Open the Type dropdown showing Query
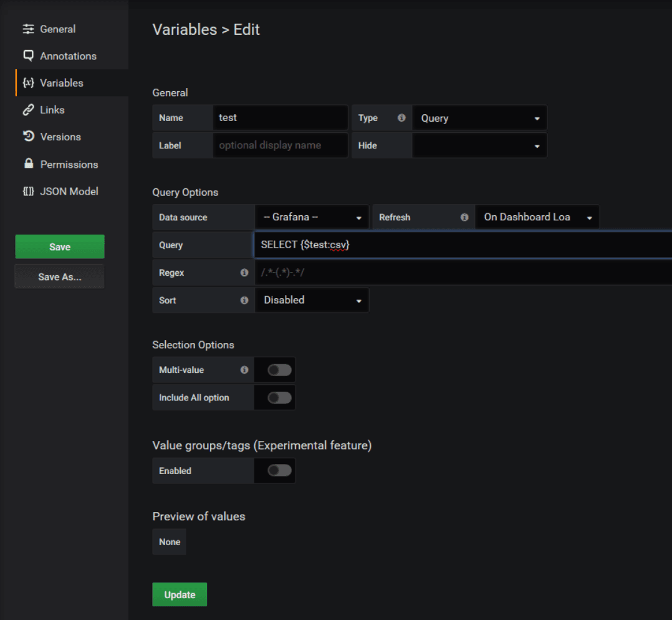 [x=479, y=118]
